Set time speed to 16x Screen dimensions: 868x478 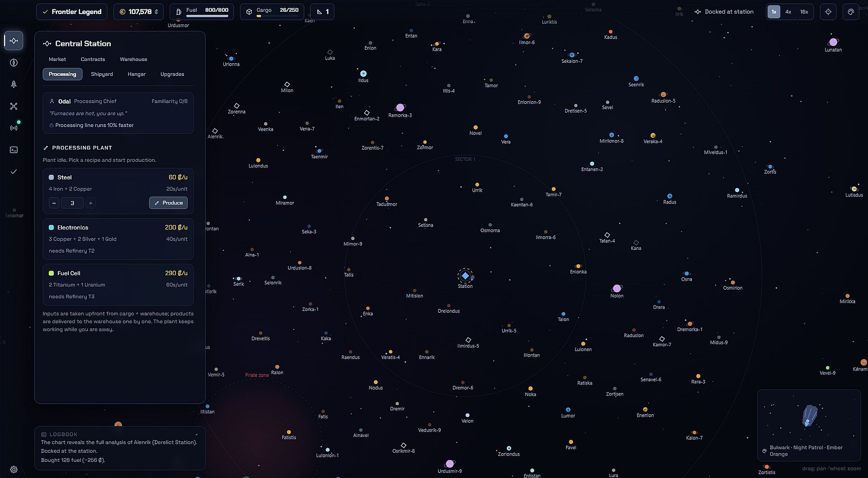click(804, 12)
